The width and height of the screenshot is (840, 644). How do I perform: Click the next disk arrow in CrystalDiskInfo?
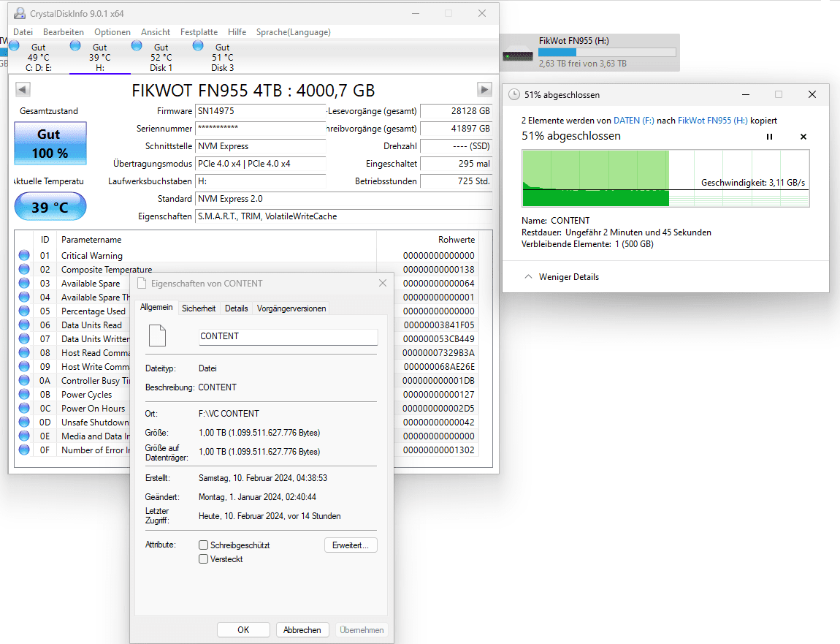(x=484, y=90)
